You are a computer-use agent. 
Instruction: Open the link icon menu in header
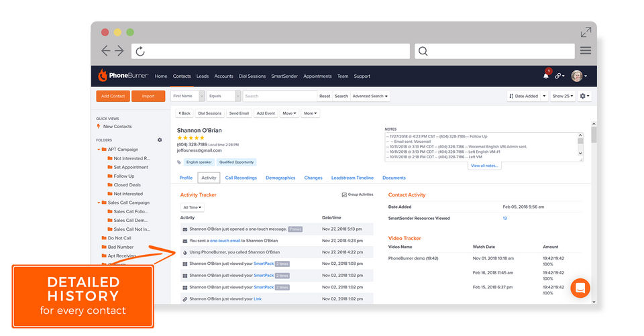click(559, 76)
